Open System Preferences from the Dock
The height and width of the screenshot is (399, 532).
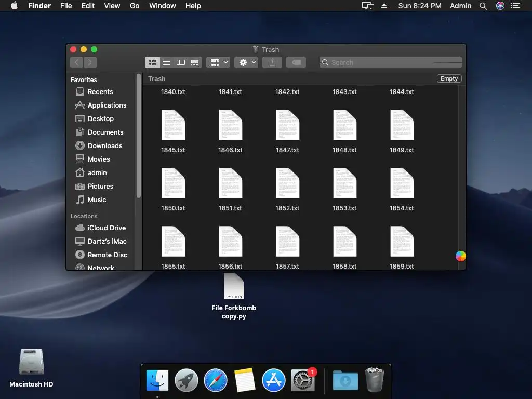(303, 380)
